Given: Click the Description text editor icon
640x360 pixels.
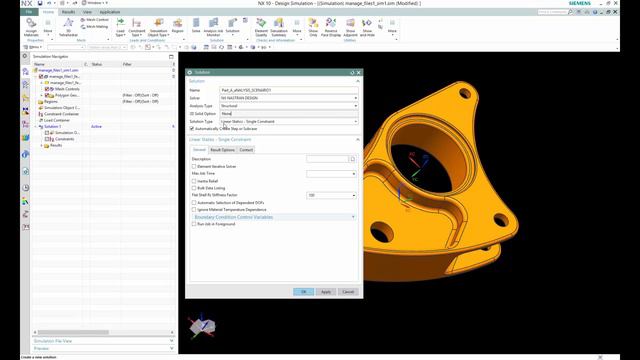Looking at the screenshot, I should tap(353, 159).
